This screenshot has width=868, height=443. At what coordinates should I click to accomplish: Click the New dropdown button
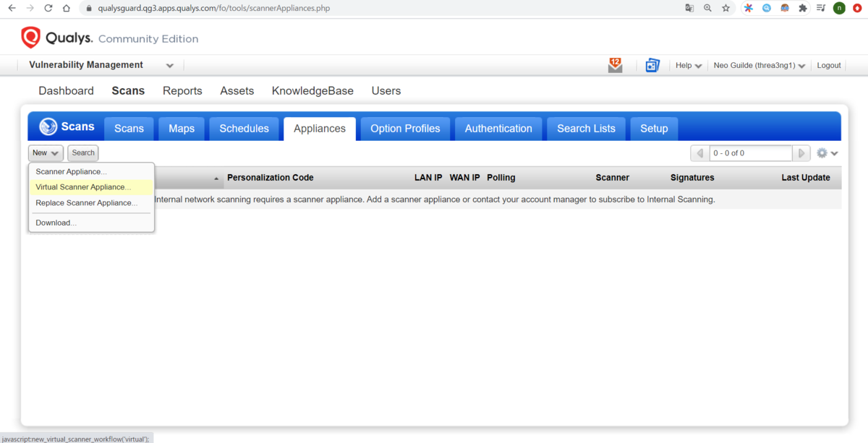click(46, 153)
